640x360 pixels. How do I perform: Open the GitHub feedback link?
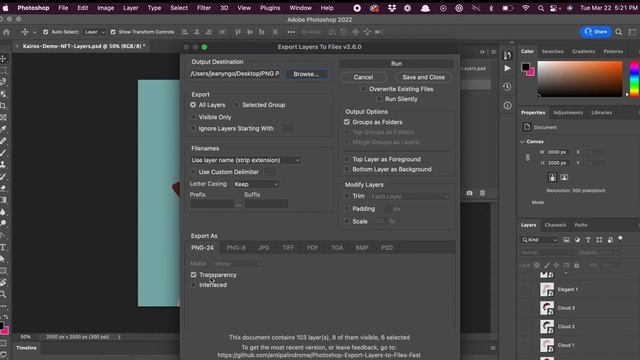319,356
